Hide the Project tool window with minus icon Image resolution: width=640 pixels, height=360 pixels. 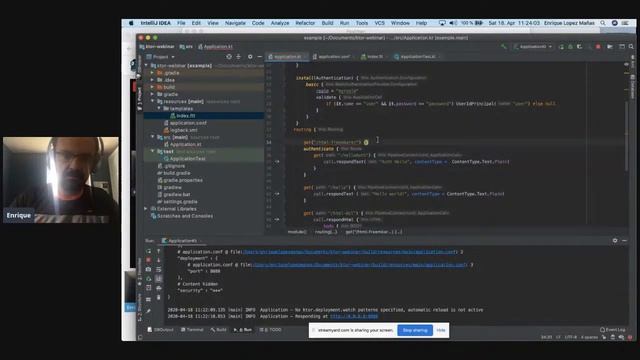coord(260,57)
